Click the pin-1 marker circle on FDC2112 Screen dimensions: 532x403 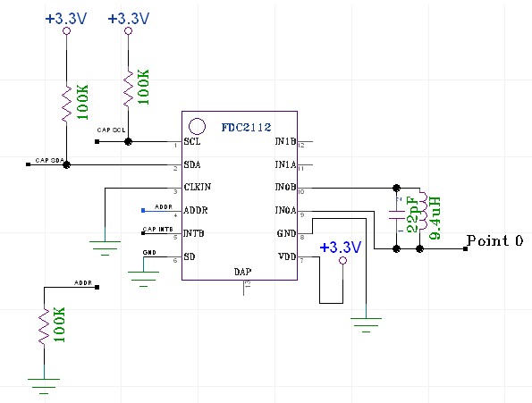coord(197,126)
